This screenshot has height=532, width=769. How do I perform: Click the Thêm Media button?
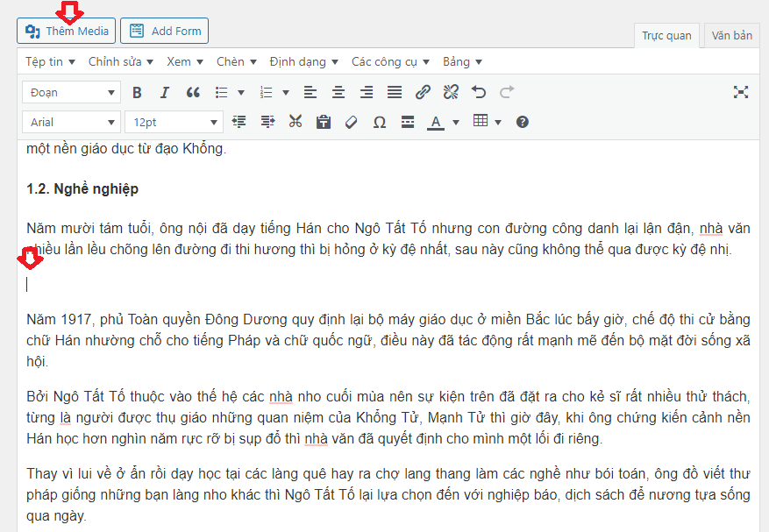coord(67,31)
